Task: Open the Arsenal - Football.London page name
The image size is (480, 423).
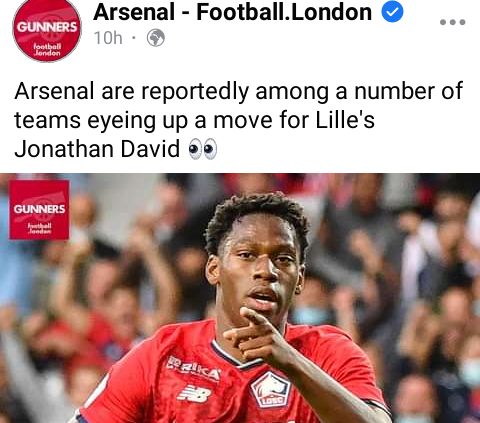Action: (232, 12)
